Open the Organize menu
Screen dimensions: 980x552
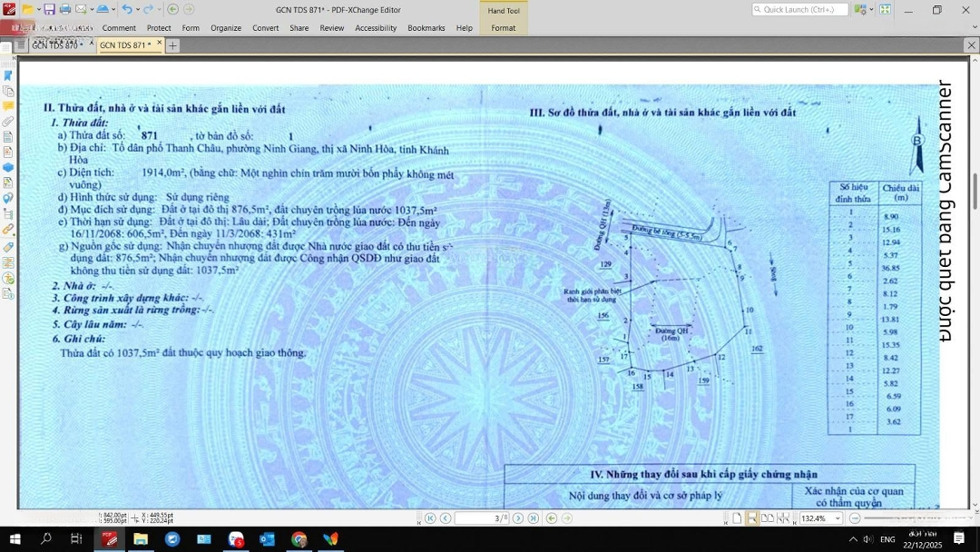[226, 28]
